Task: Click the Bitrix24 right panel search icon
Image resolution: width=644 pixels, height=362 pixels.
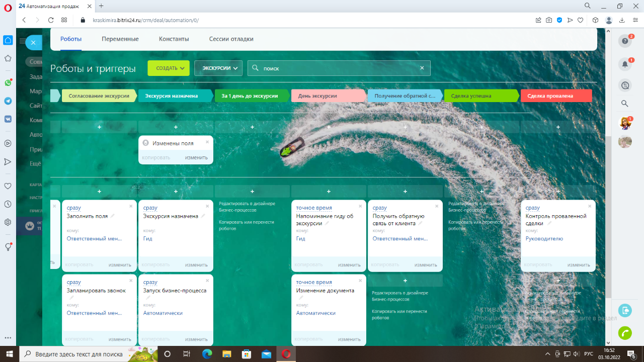Action: tap(625, 104)
